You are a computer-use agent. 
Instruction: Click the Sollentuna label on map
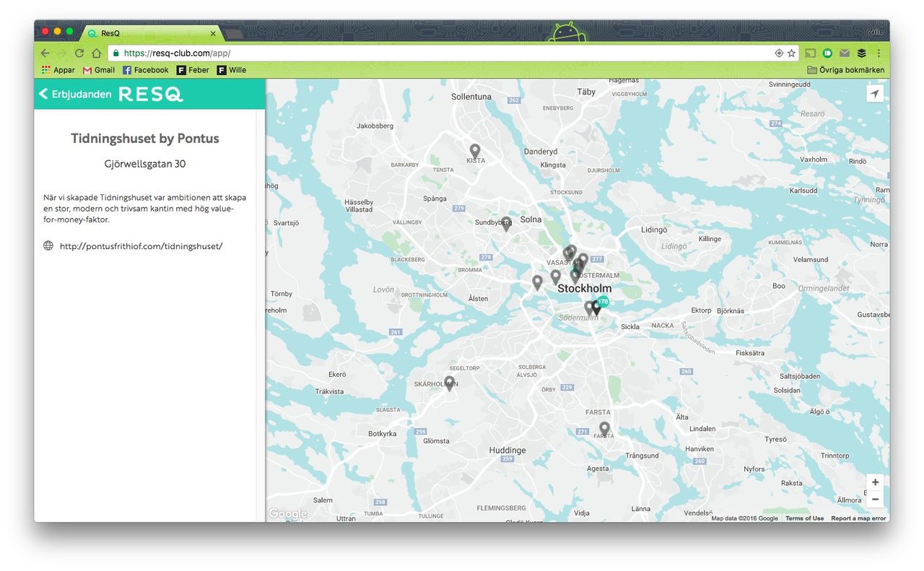(471, 97)
